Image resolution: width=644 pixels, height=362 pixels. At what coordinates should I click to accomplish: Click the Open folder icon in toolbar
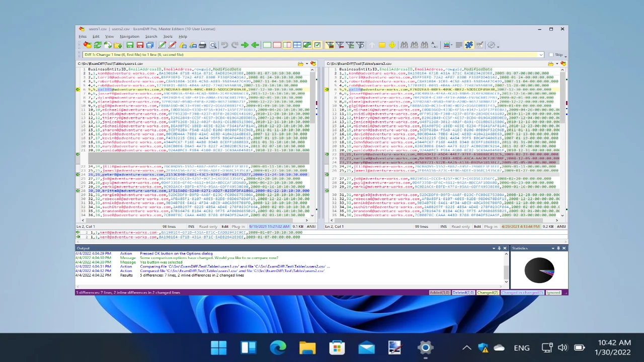118,45
